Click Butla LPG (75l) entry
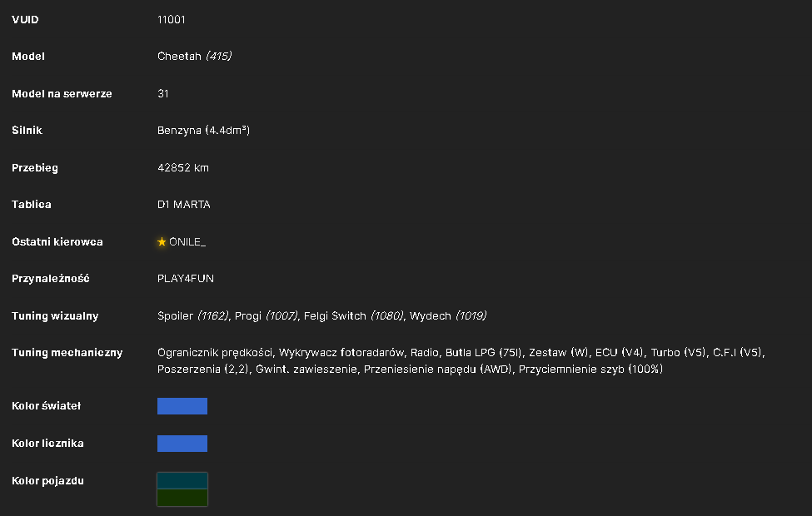This screenshot has width=812, height=516. click(483, 353)
